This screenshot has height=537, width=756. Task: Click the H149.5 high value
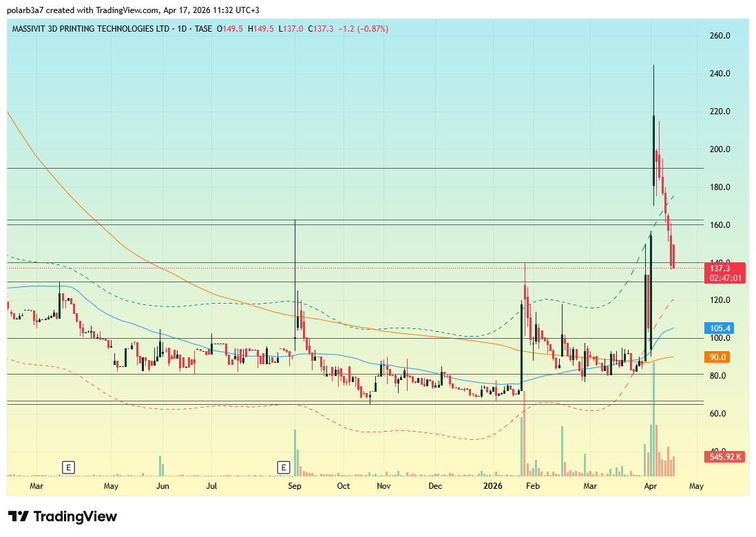tap(261, 29)
